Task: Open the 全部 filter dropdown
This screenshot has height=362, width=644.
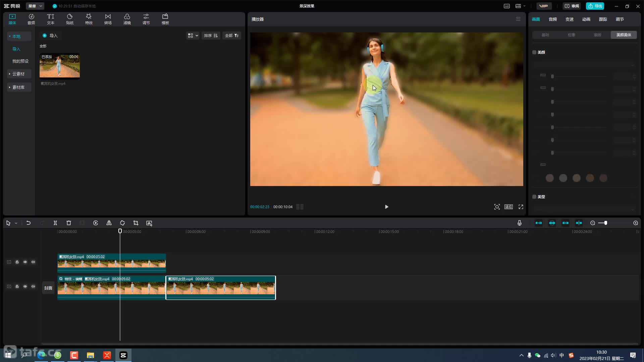Action: point(232,36)
